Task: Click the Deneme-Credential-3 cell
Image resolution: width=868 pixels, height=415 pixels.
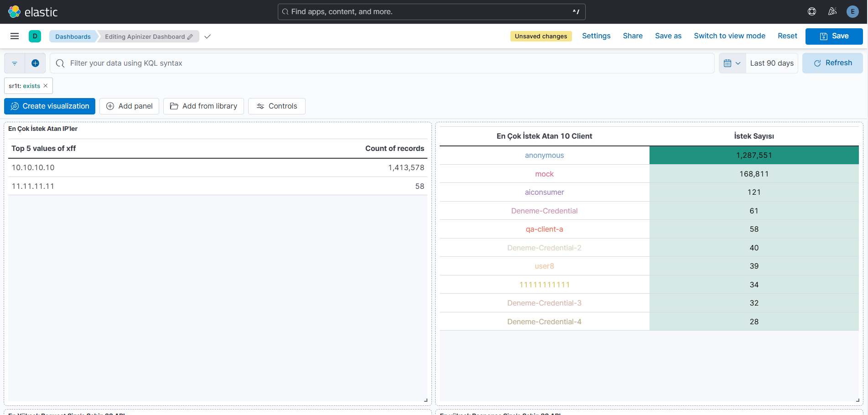Action: 544,303
